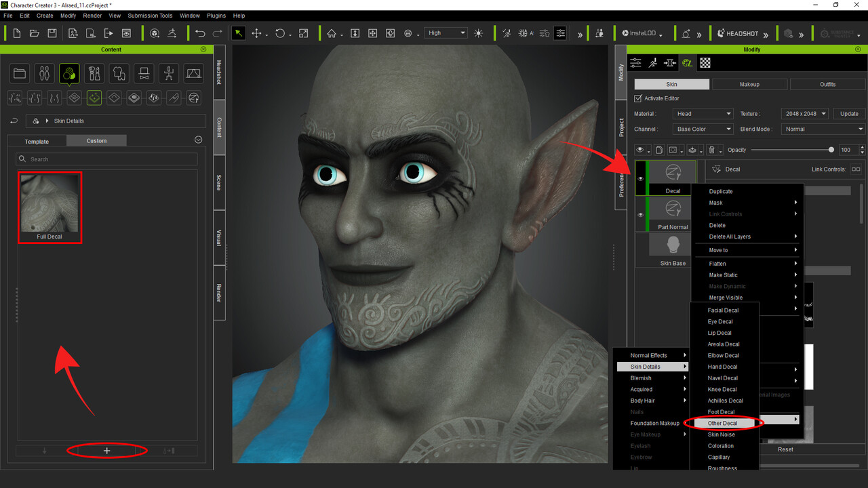Toggle the sun lighting icon in toolbar
The height and width of the screenshot is (488, 868).
[479, 33]
